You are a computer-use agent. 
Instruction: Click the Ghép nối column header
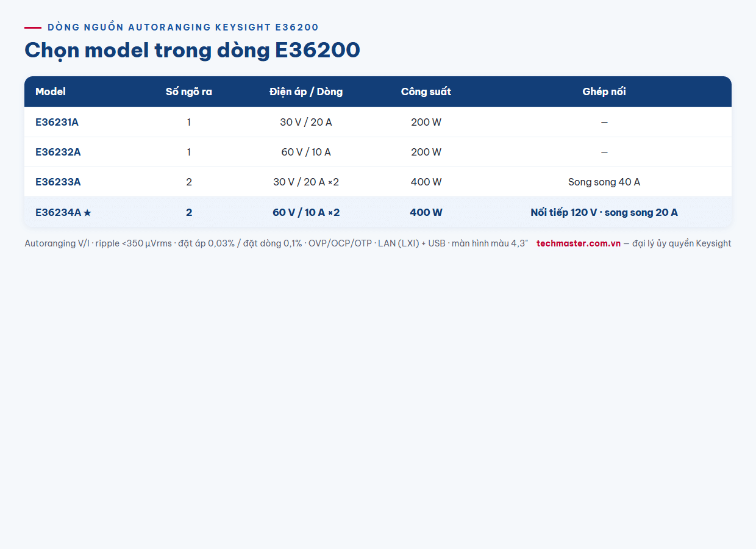604,91
